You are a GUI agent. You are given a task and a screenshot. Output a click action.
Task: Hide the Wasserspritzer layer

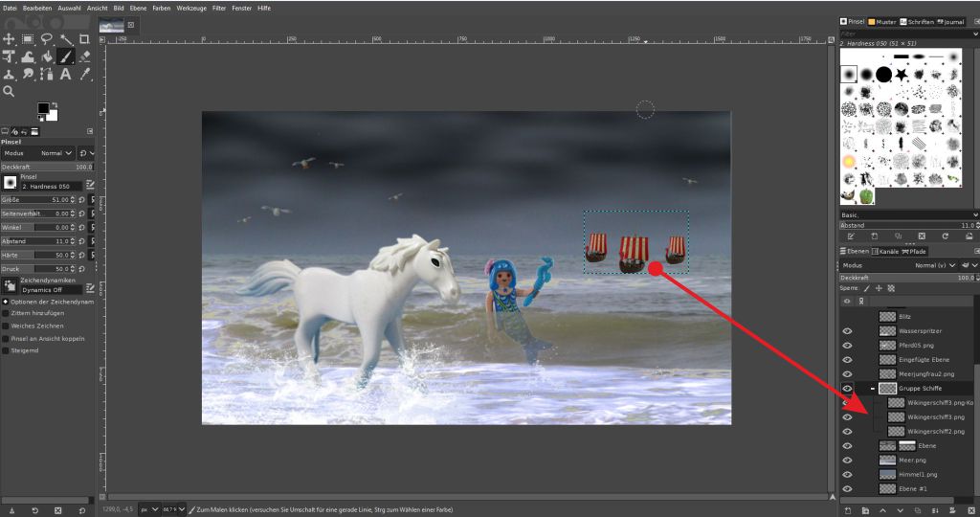[848, 331]
